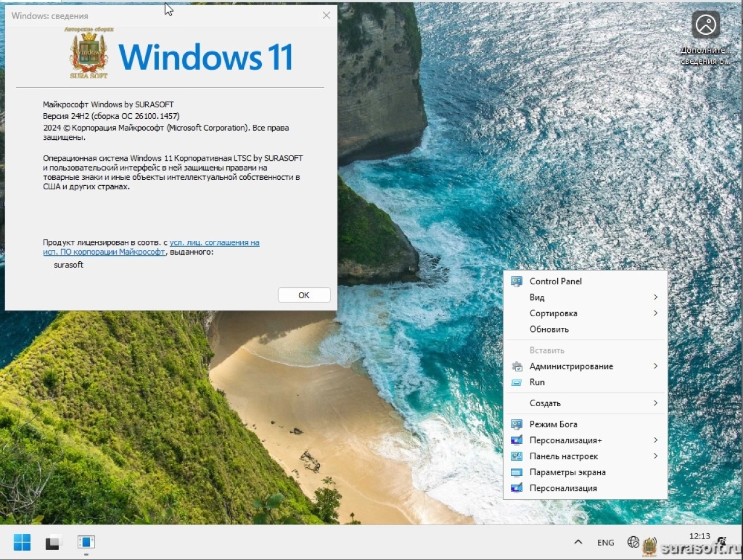
Task: Choose Control Panel in the context menu
Action: (585, 281)
